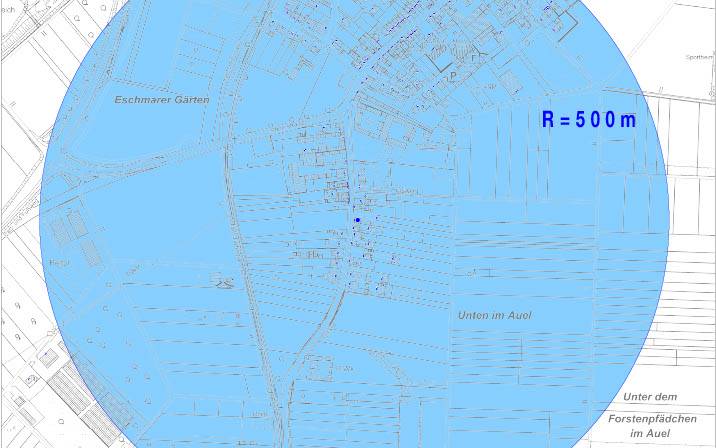Click the blue center point marker
Screen dimensions: 716x448
tap(357, 219)
